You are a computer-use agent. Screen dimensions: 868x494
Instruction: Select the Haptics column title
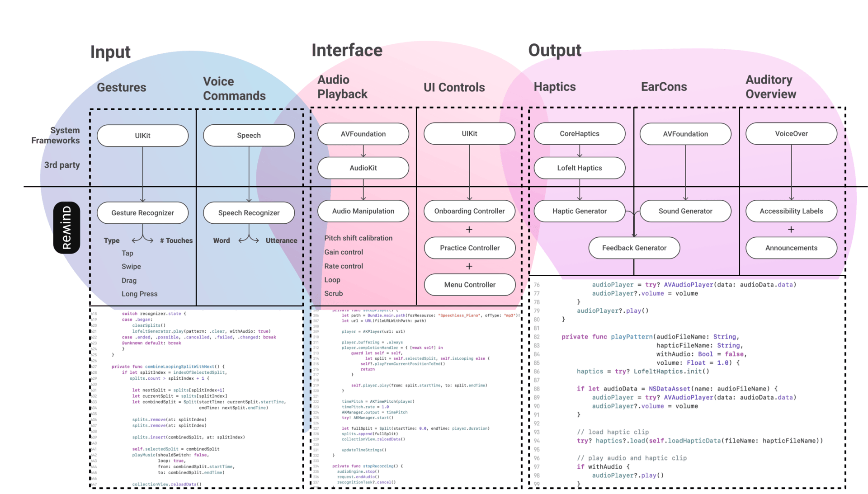555,87
